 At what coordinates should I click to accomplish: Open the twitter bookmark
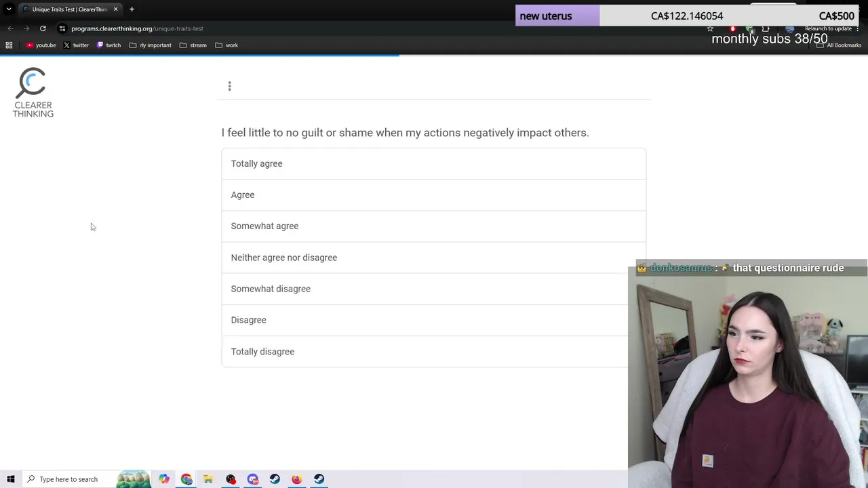click(x=76, y=45)
